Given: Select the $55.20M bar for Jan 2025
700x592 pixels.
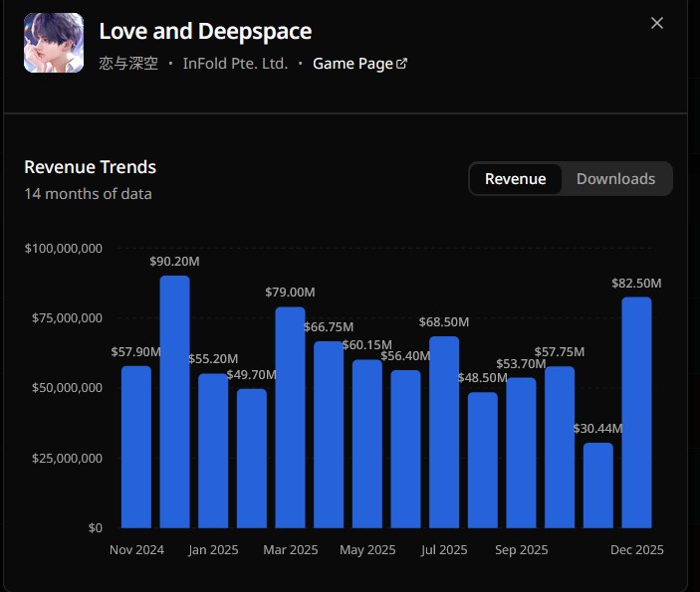Looking at the screenshot, I should coord(213,451).
